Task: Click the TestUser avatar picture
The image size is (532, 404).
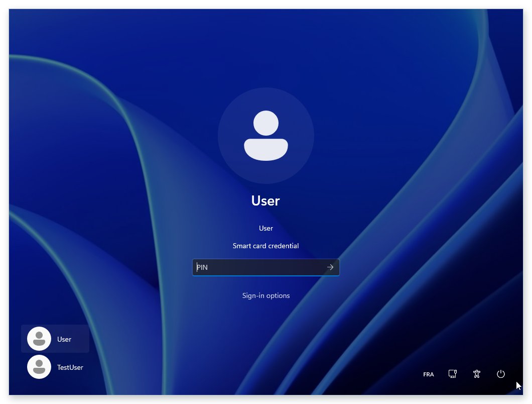Action: (x=39, y=367)
